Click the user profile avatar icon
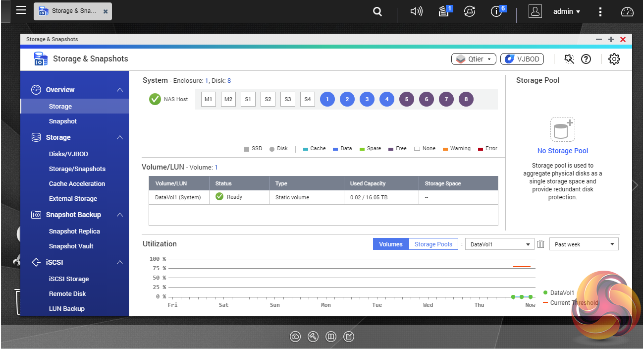 535,11
